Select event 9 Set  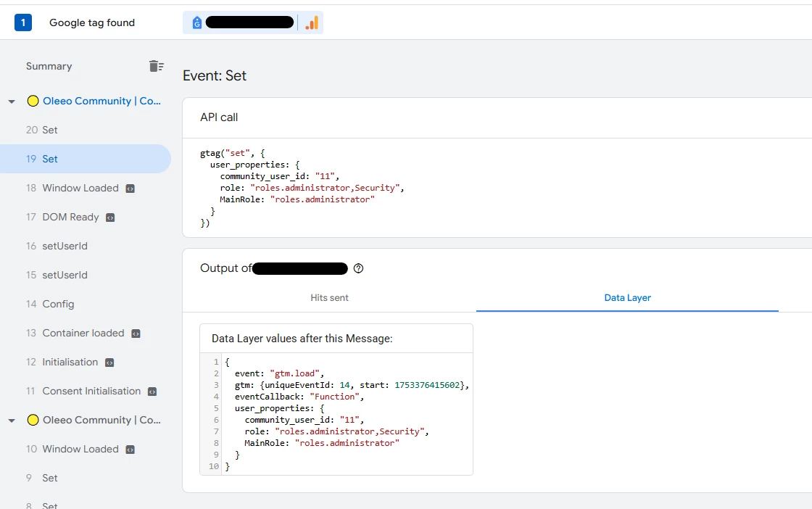tap(86, 478)
